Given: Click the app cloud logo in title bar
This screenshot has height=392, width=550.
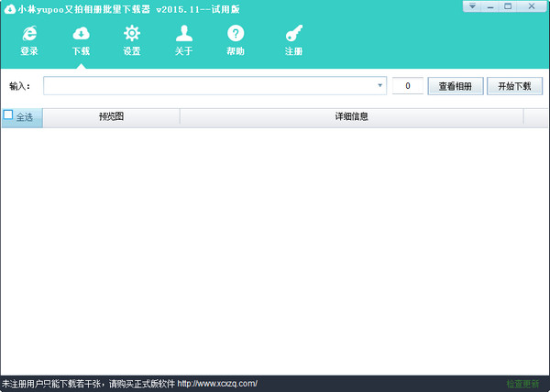Looking at the screenshot, I should pos(9,8).
